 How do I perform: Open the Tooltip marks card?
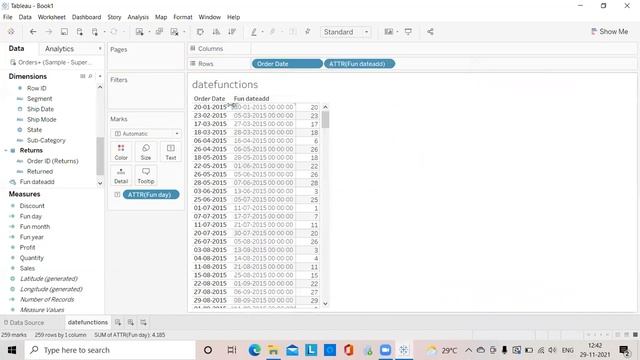[x=146, y=176]
